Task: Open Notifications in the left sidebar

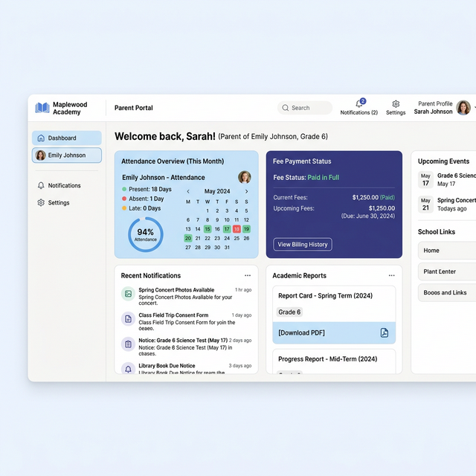Action: coord(59,185)
